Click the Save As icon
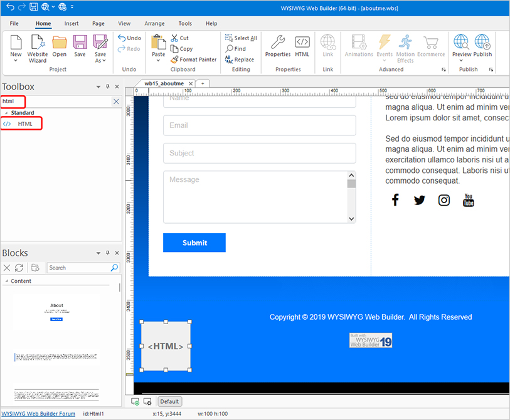510x420 pixels. click(x=100, y=42)
